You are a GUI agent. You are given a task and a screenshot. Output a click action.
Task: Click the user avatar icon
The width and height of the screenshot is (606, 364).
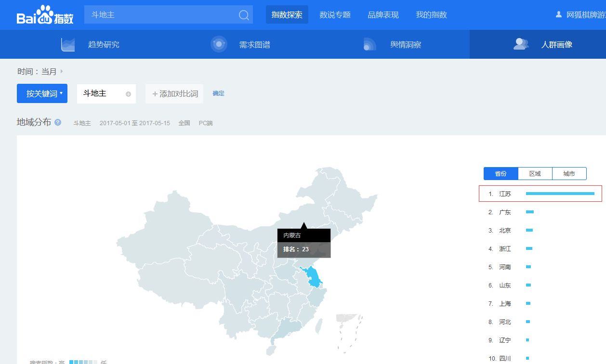coord(559,14)
